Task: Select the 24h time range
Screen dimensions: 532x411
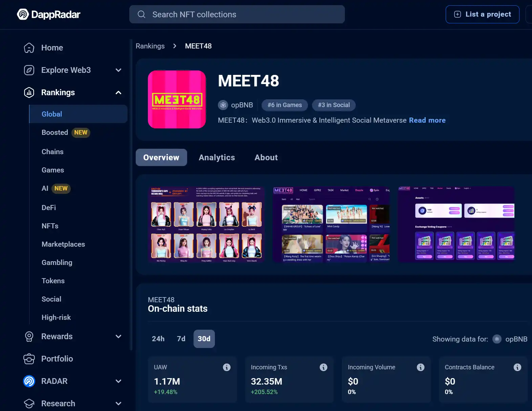Action: point(158,339)
